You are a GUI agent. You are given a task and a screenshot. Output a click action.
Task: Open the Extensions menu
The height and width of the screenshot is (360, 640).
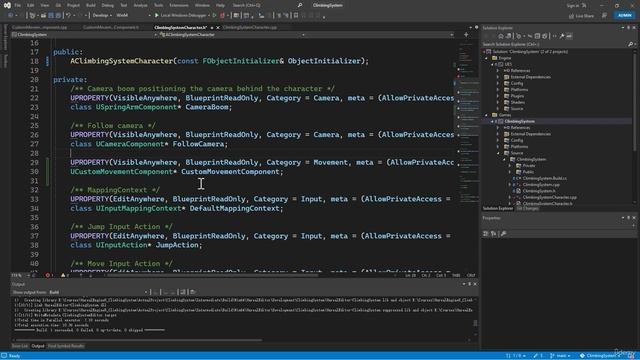click(x=179, y=5)
